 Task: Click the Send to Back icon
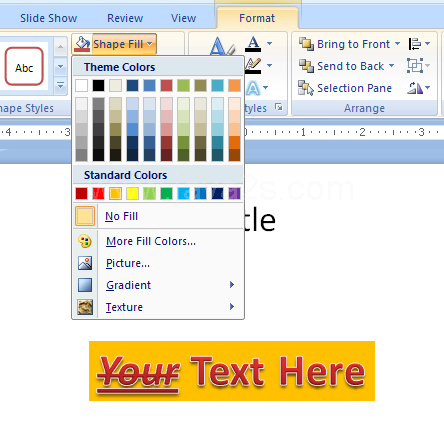pyautogui.click(x=306, y=66)
